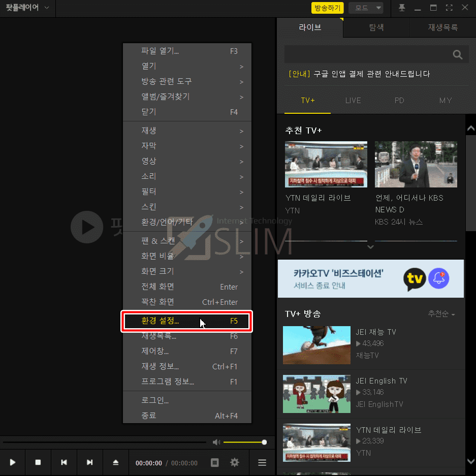Screen dimensions: 476x476
Task: Open the 구글 인앱 결제 notice link
Action: click(359, 74)
